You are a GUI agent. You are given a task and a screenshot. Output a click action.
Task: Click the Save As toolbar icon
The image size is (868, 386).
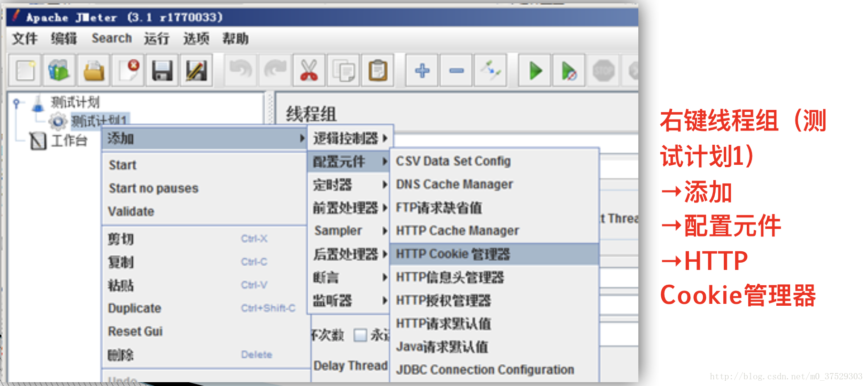click(196, 71)
